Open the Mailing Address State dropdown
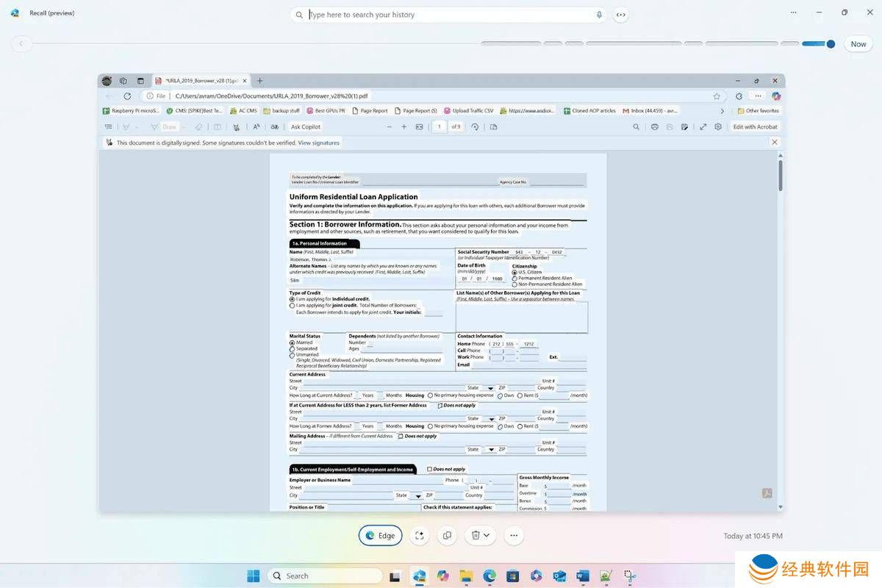Image resolution: width=882 pixels, height=588 pixels. click(490, 450)
